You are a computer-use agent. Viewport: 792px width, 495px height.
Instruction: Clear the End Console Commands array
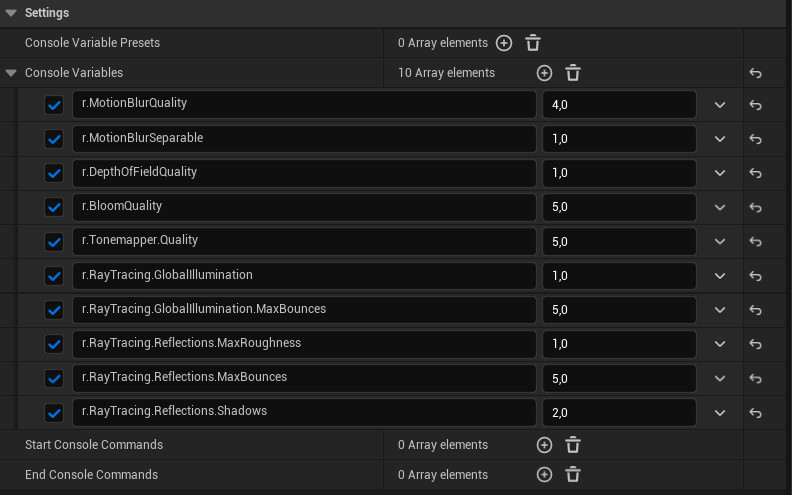click(x=573, y=475)
